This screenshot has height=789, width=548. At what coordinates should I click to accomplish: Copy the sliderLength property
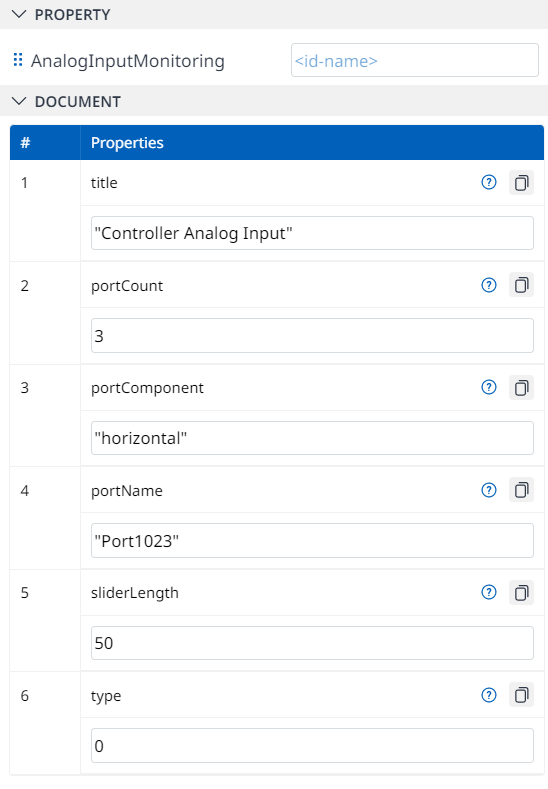click(x=521, y=592)
